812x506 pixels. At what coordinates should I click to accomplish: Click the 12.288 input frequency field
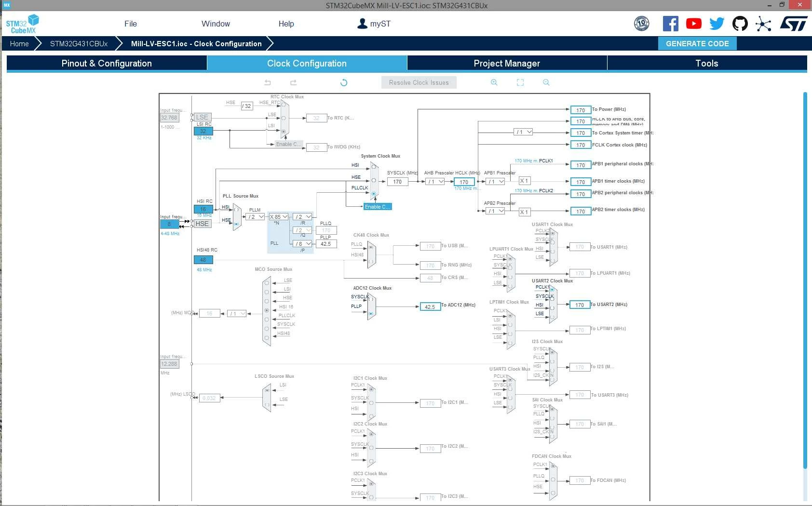click(169, 364)
